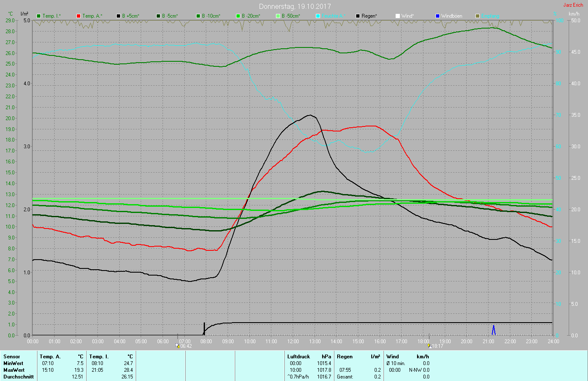The image size is (588, 381).
Task: Click the 07:10 minimum time cell
Action: (x=48, y=363)
